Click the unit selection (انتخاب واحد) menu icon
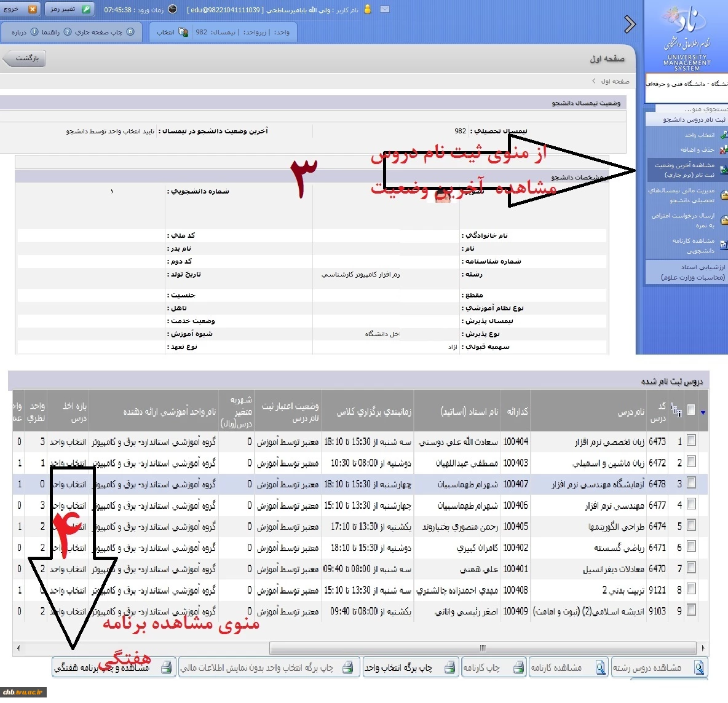Viewport: 728px width, 703px height. (x=723, y=135)
